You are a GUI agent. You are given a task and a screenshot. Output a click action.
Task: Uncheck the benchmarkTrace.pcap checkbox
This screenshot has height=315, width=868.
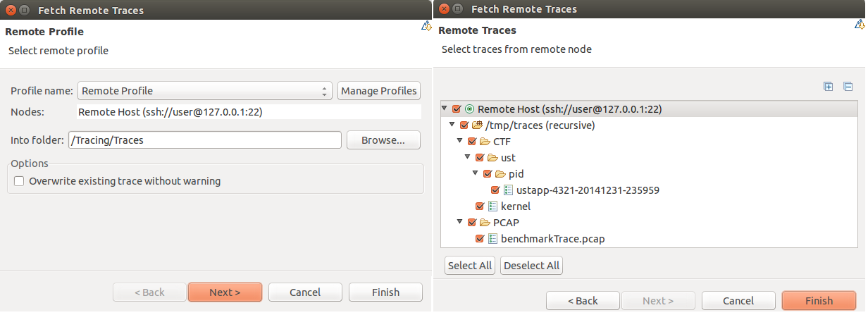click(480, 239)
